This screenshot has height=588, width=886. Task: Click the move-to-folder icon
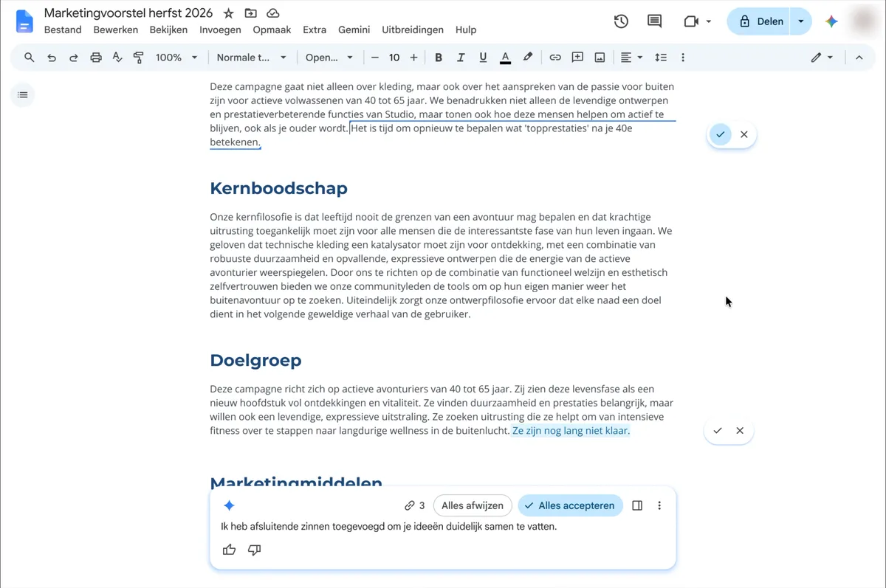click(251, 13)
